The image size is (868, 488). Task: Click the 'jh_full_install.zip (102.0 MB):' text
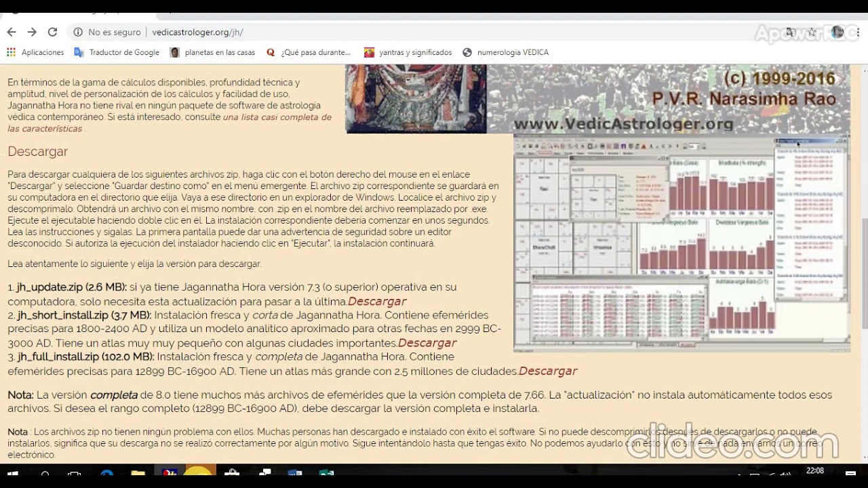click(86, 357)
